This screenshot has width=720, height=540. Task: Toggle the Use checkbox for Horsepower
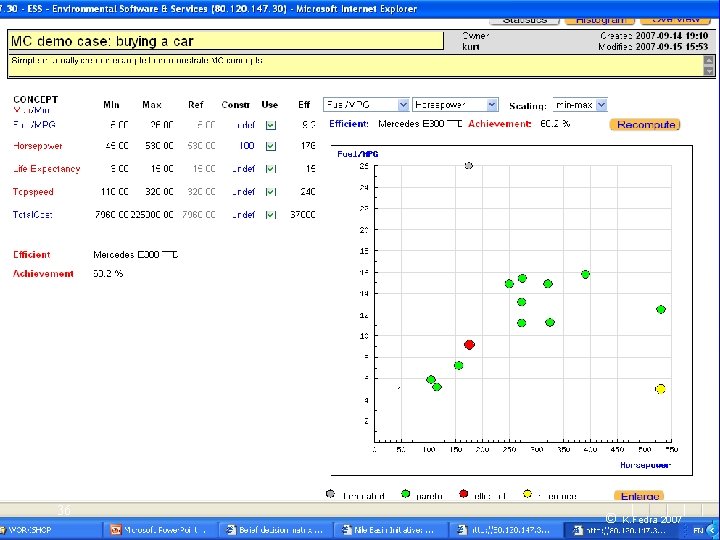[x=270, y=146]
